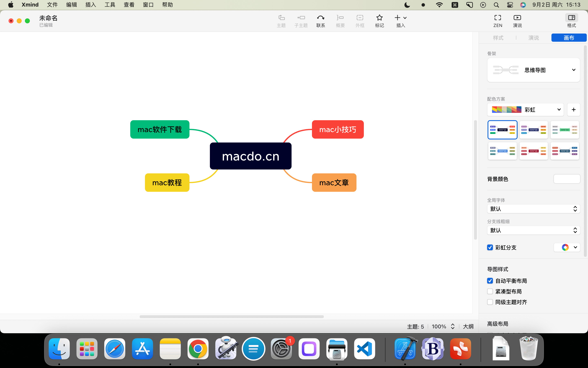Select theme thumbnail with red central topic

pyautogui.click(x=533, y=151)
